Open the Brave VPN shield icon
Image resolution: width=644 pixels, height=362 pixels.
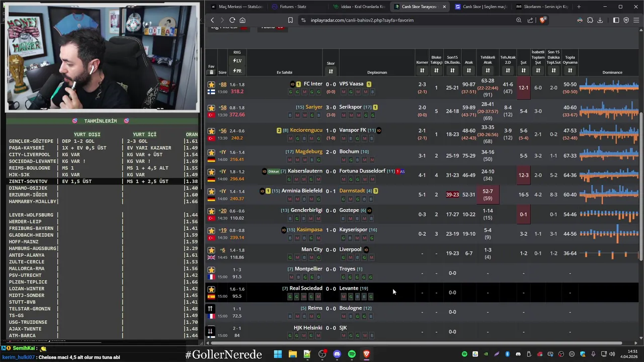(x=626, y=20)
